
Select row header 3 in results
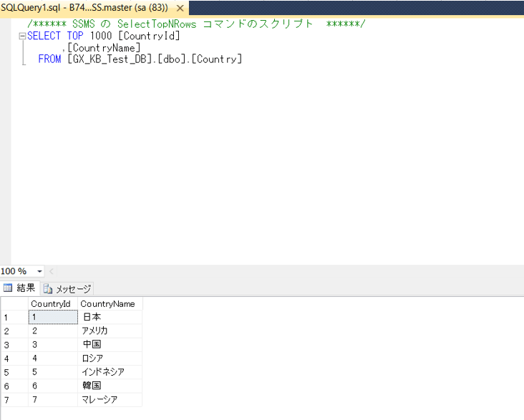pyautogui.click(x=15, y=345)
